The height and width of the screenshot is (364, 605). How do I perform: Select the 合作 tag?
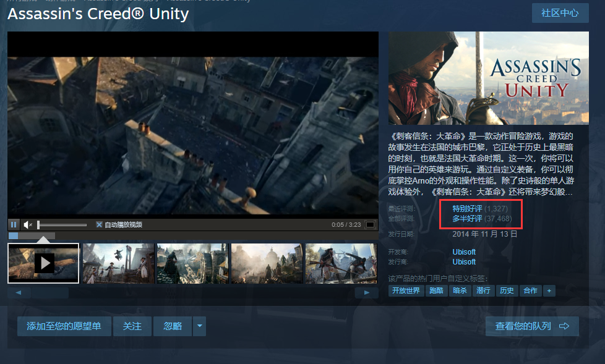[x=530, y=290]
